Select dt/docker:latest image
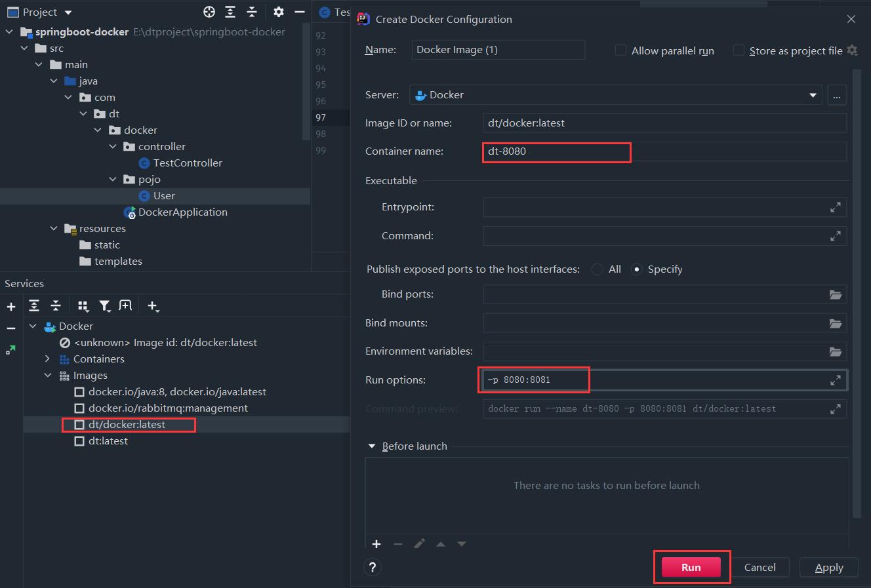The image size is (871, 588). coord(127,425)
